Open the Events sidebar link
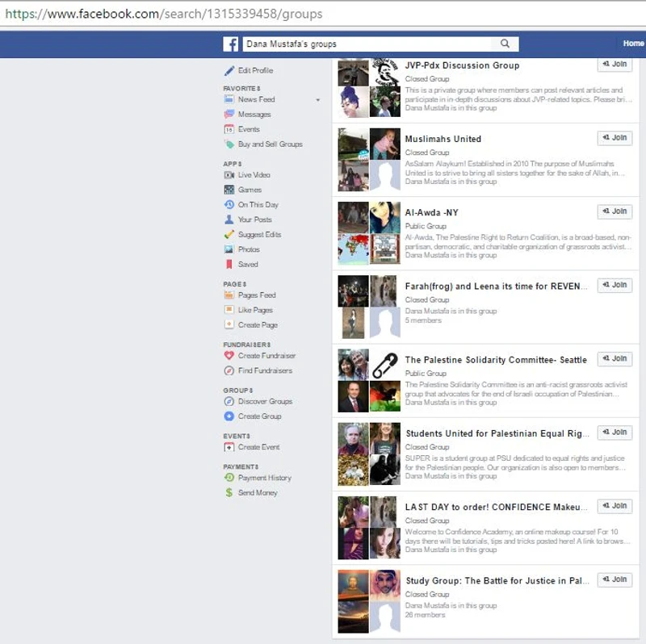This screenshot has height=644, width=646. (249, 129)
